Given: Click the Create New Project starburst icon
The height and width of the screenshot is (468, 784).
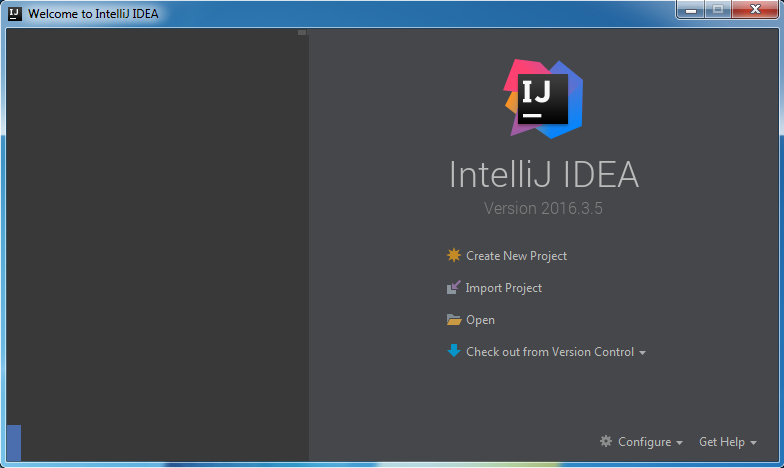Looking at the screenshot, I should 454,256.
